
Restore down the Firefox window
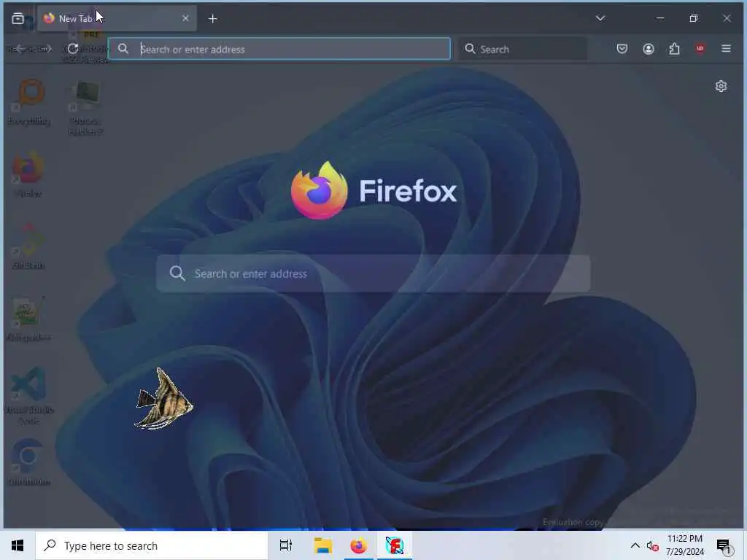pos(693,18)
